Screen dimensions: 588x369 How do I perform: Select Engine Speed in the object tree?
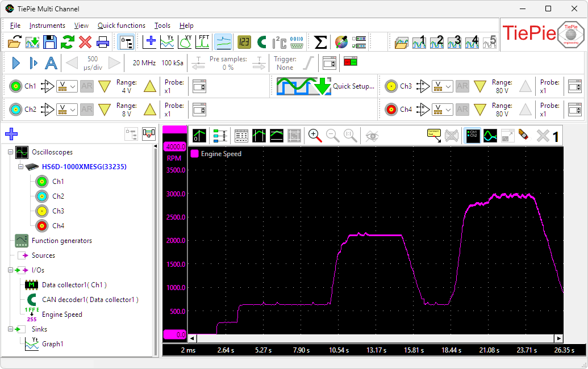pyautogui.click(x=62, y=315)
